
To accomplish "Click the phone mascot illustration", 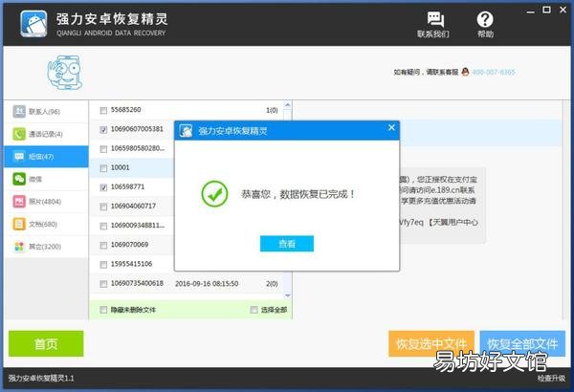I will [65, 72].
